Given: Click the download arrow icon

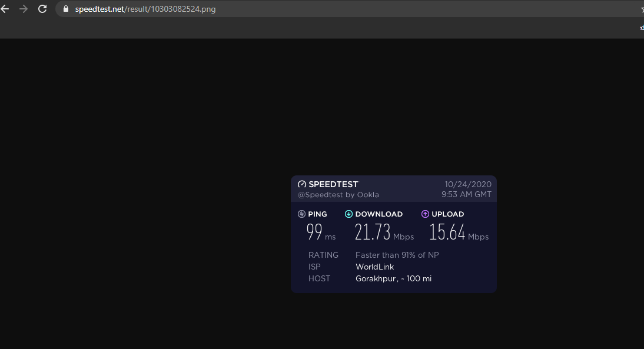Looking at the screenshot, I should tap(348, 214).
